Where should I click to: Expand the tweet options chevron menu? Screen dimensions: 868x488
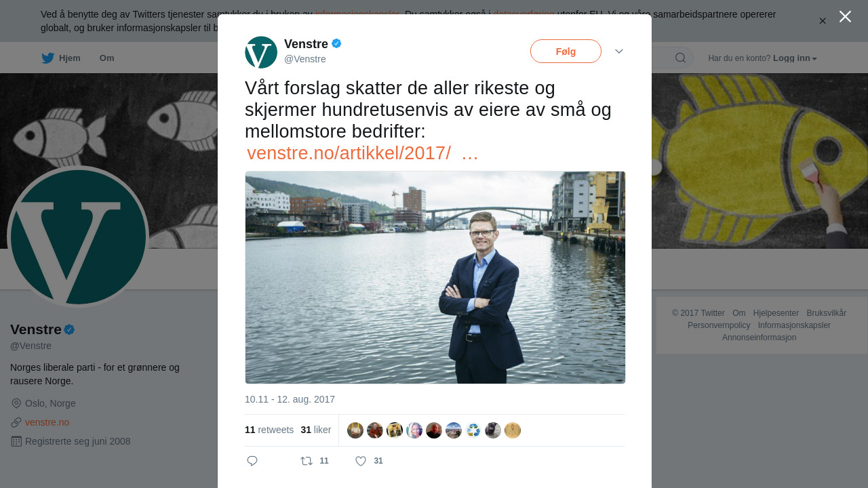(619, 52)
